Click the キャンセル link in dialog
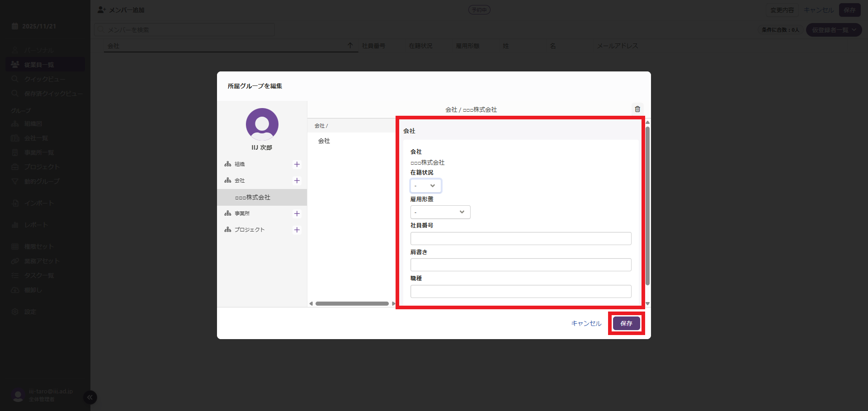868x411 pixels. coord(586,323)
